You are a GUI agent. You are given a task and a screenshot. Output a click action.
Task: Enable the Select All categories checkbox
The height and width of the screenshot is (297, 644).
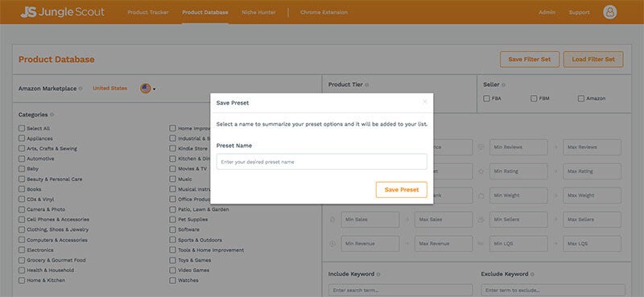[22, 128]
